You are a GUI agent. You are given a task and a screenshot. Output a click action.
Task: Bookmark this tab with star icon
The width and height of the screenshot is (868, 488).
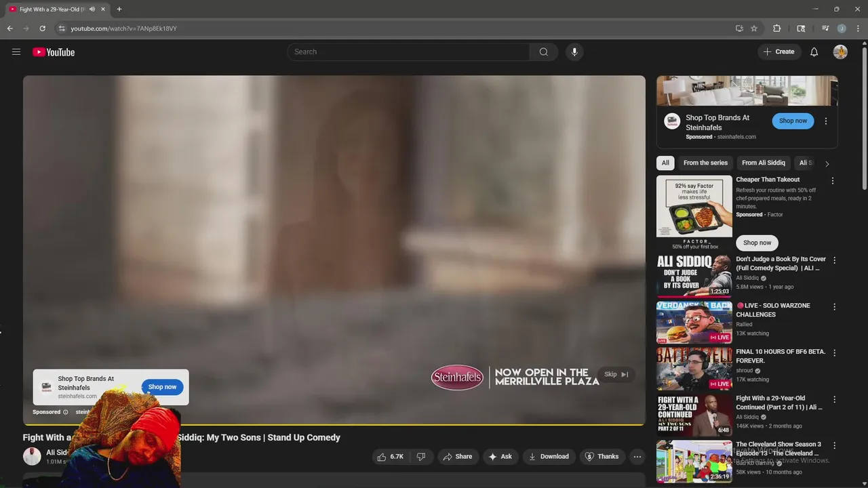[x=753, y=28]
